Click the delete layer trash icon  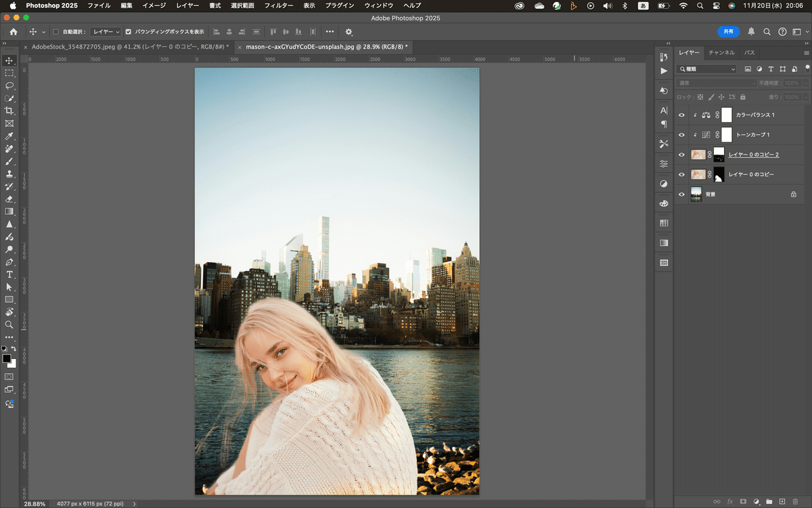click(x=794, y=501)
